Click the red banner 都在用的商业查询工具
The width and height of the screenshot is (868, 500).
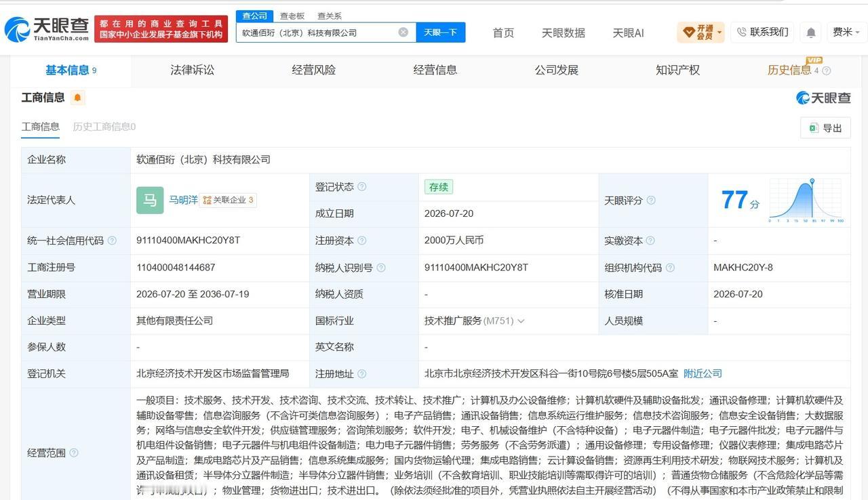(161, 28)
